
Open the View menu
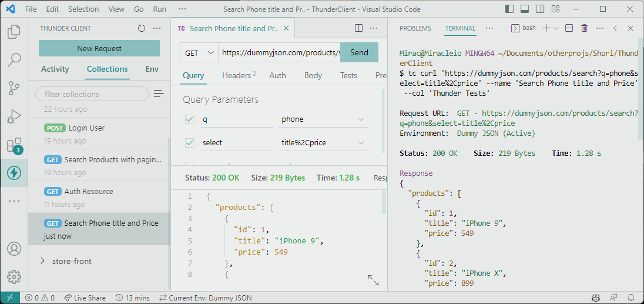point(117,9)
